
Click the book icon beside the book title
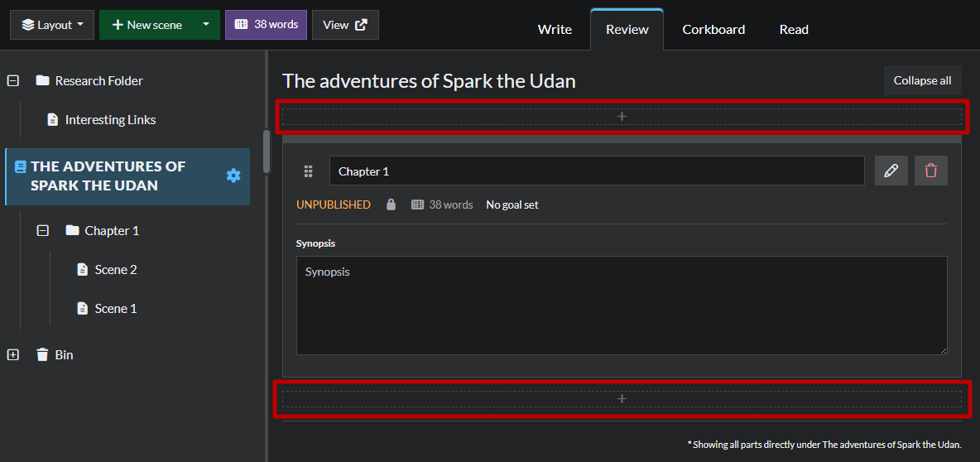[21, 166]
